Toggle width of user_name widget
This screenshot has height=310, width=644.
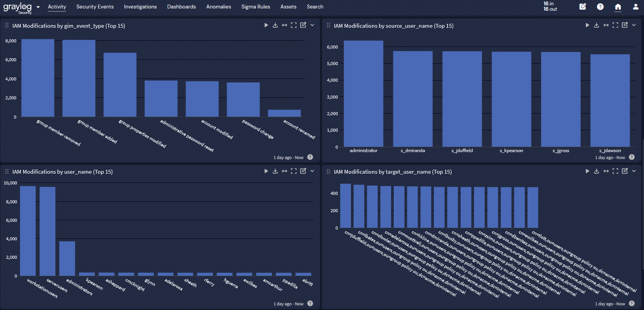pyautogui.click(x=284, y=171)
